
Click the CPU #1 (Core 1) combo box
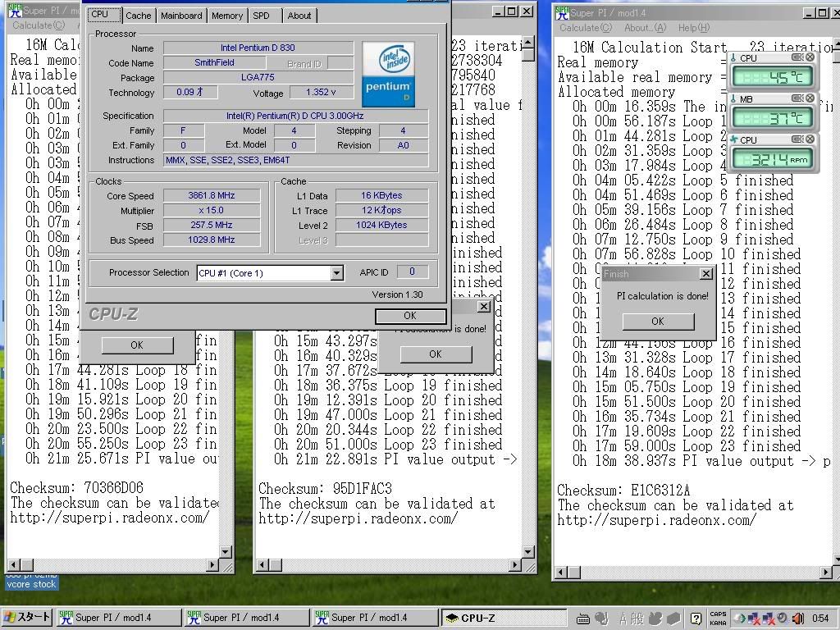point(269,273)
